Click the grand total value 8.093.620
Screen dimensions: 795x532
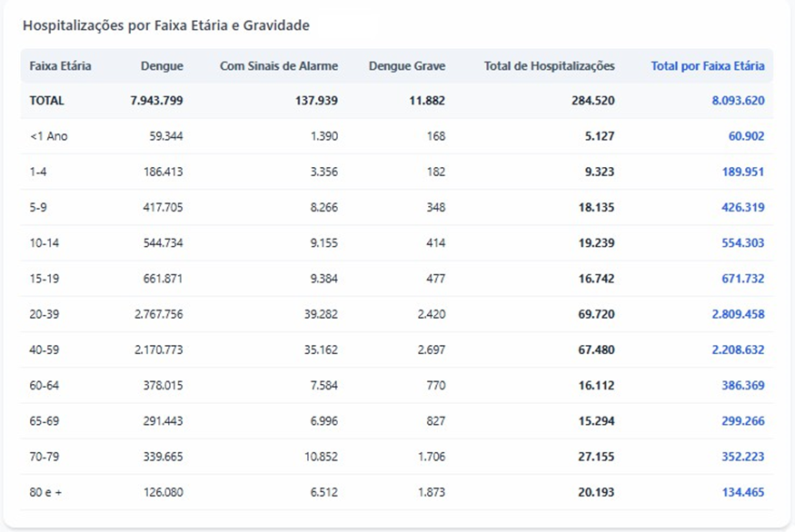click(738, 101)
